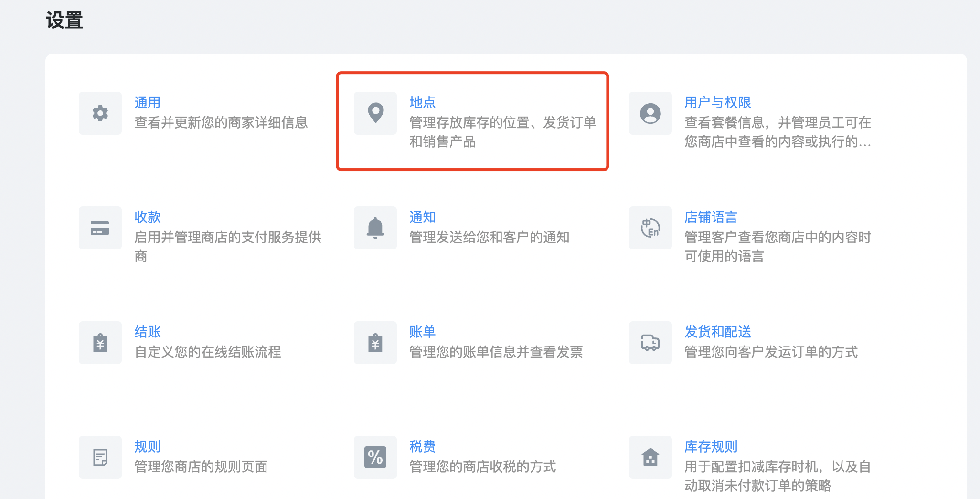Click the clipboard yen icon for 结账
This screenshot has width=980, height=499.
click(100, 343)
